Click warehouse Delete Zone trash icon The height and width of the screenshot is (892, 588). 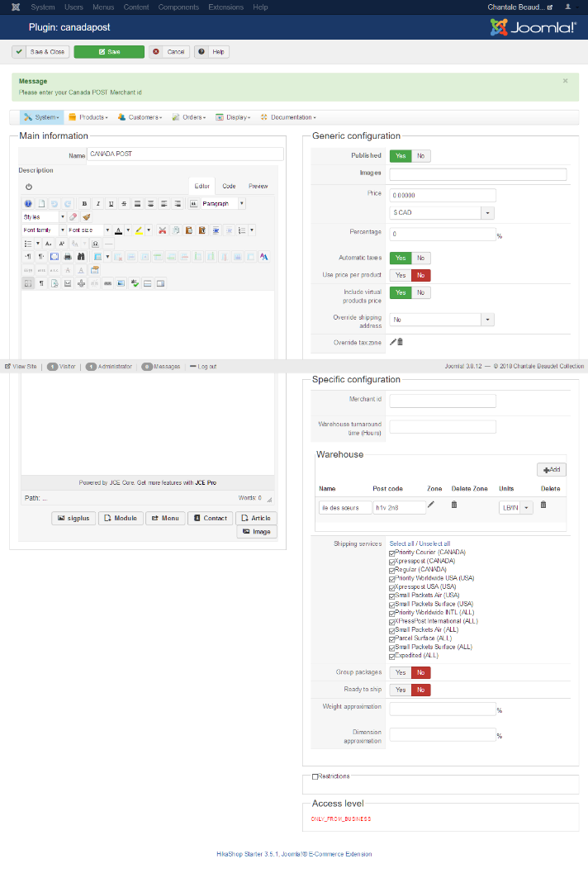click(x=453, y=505)
